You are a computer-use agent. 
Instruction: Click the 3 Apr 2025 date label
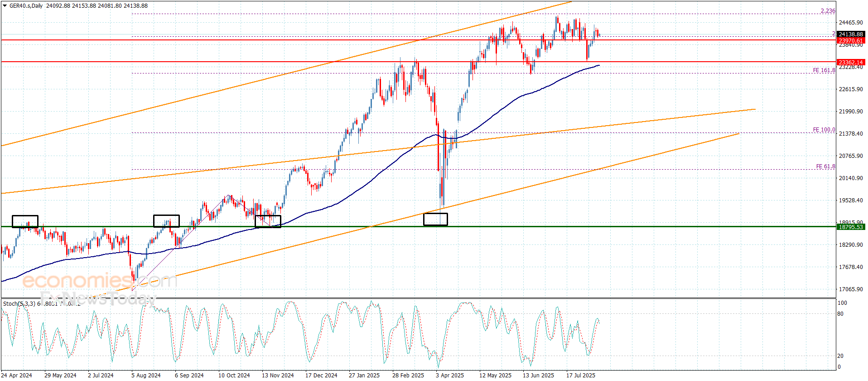450,376
